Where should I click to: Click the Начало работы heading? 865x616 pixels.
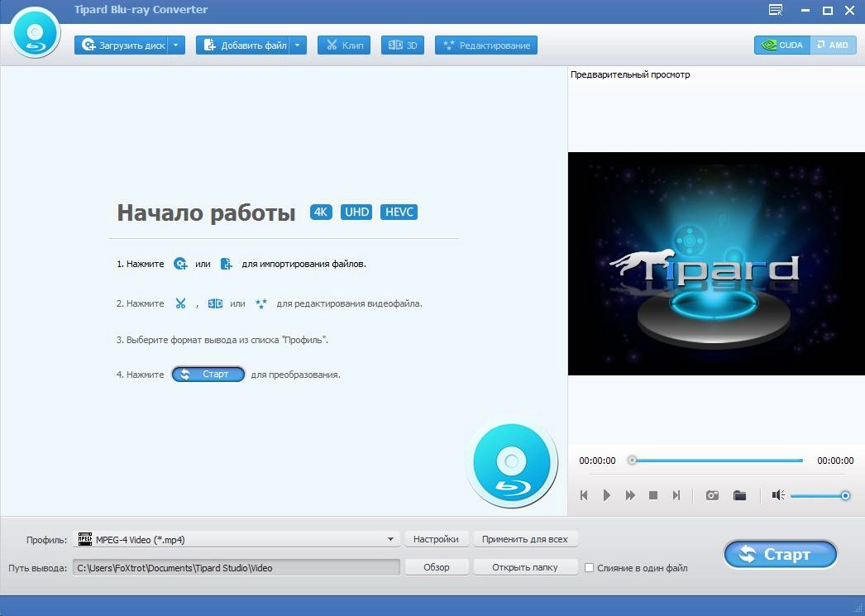(206, 212)
